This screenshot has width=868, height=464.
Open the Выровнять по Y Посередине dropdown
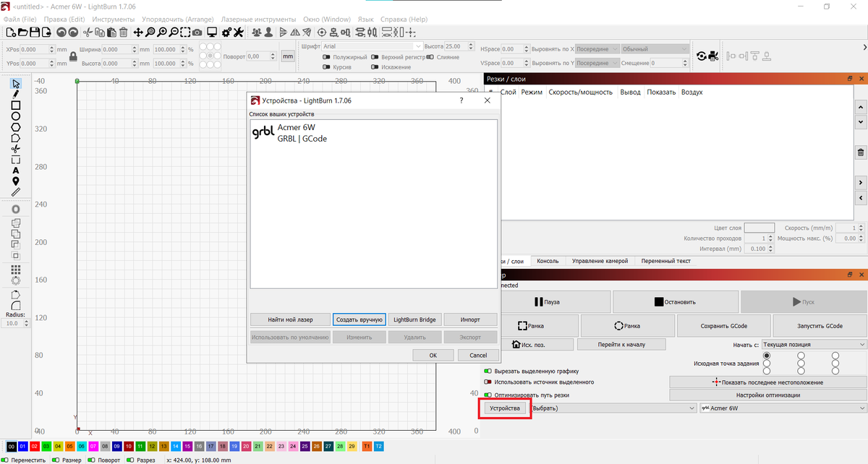(x=597, y=63)
